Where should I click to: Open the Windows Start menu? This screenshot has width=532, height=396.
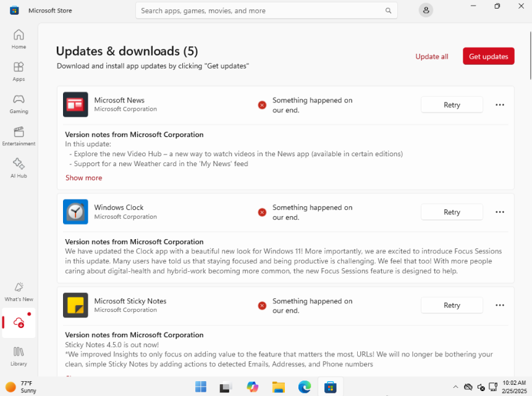pyautogui.click(x=201, y=387)
